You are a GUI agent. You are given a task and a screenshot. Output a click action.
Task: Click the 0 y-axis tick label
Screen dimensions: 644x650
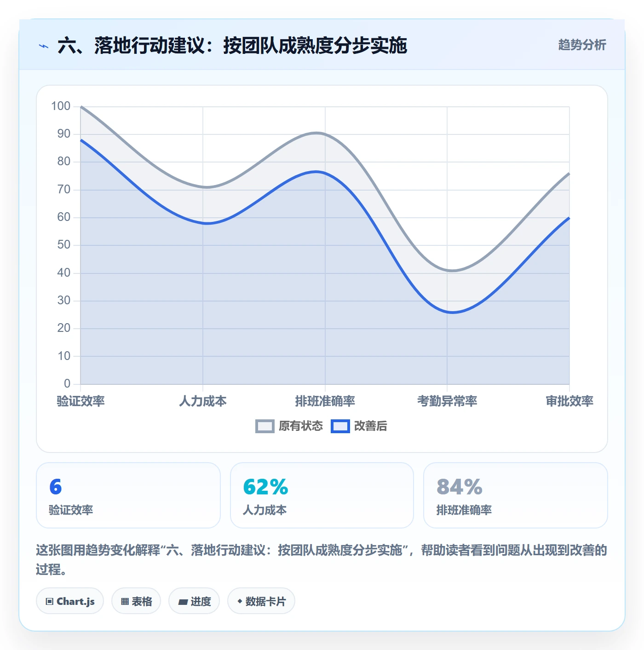click(x=67, y=383)
